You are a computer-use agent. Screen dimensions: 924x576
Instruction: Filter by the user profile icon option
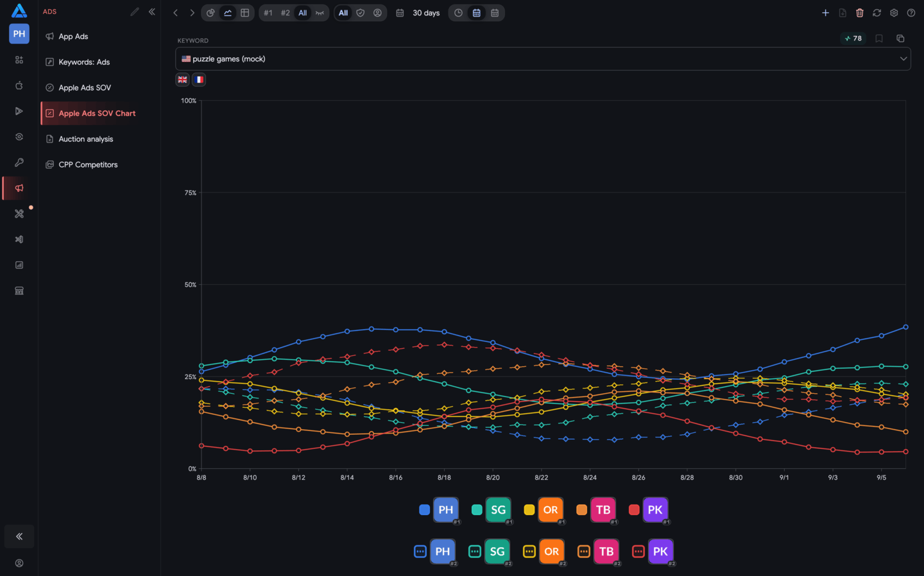(x=377, y=13)
